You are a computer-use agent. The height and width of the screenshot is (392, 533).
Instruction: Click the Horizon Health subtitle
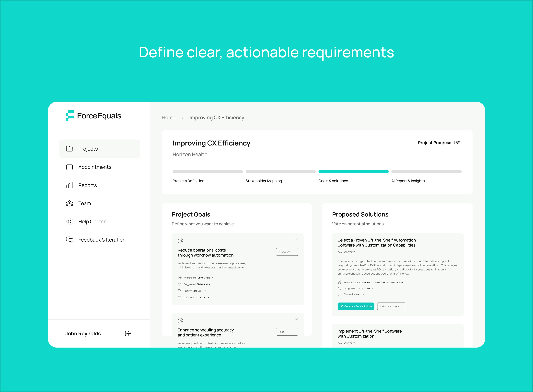(190, 154)
